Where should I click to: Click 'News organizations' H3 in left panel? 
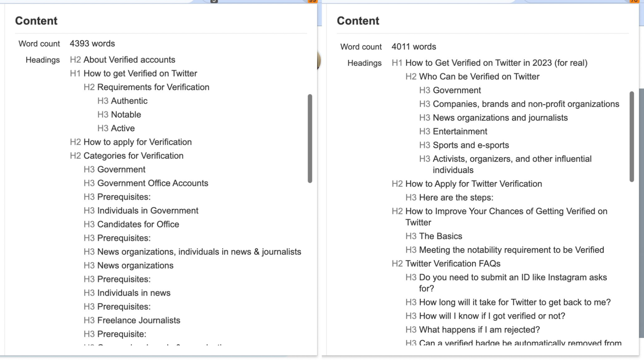[135, 266]
